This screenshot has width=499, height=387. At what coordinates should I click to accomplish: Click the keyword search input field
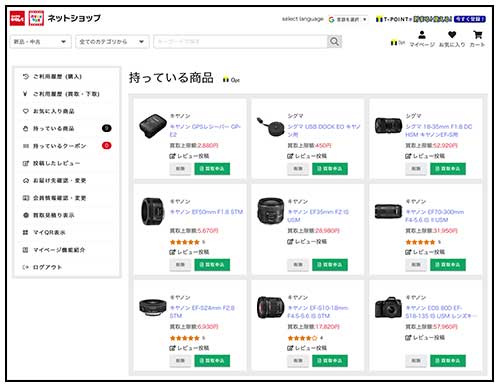click(241, 42)
